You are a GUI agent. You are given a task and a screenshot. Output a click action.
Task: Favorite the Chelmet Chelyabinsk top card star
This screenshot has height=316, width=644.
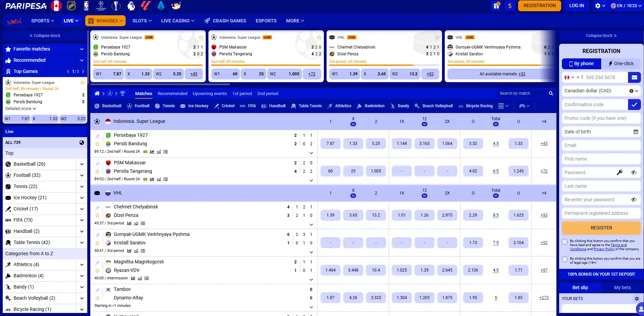(x=437, y=37)
